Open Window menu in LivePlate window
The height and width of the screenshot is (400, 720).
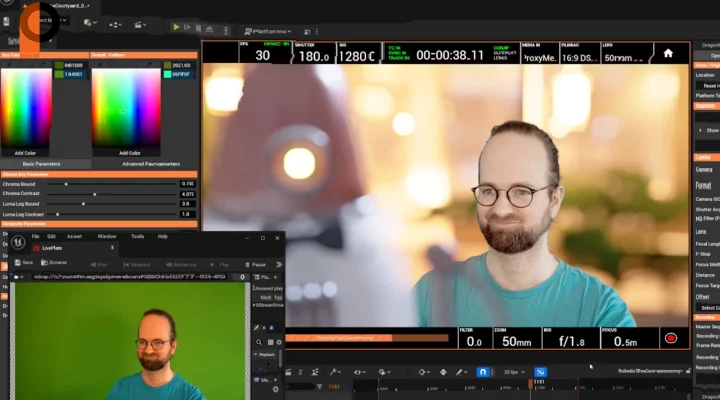point(107,237)
